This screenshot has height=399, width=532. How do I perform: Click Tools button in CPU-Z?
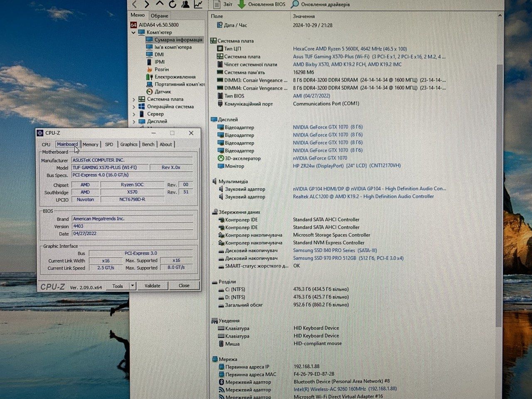[118, 286]
